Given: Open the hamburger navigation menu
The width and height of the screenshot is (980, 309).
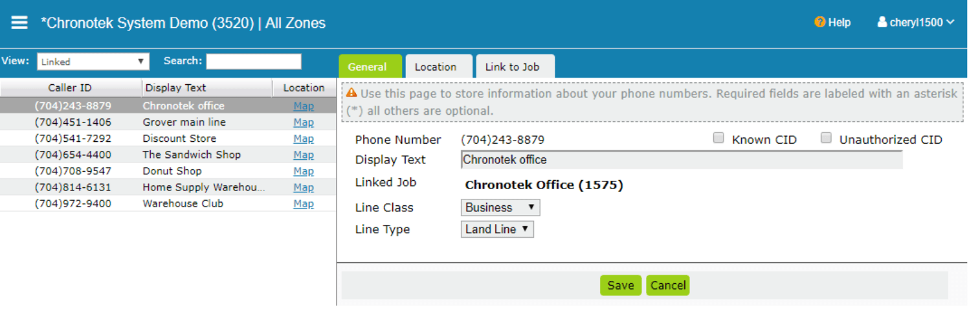Looking at the screenshot, I should pos(19,23).
